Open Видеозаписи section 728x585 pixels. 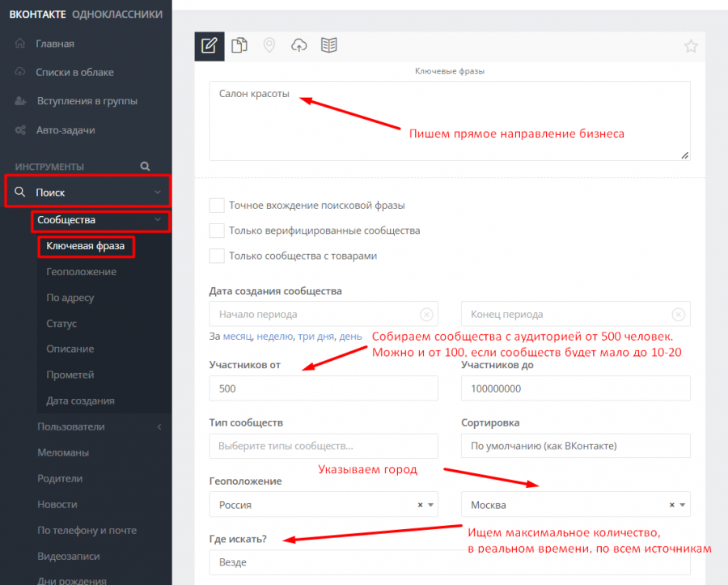[x=68, y=556]
